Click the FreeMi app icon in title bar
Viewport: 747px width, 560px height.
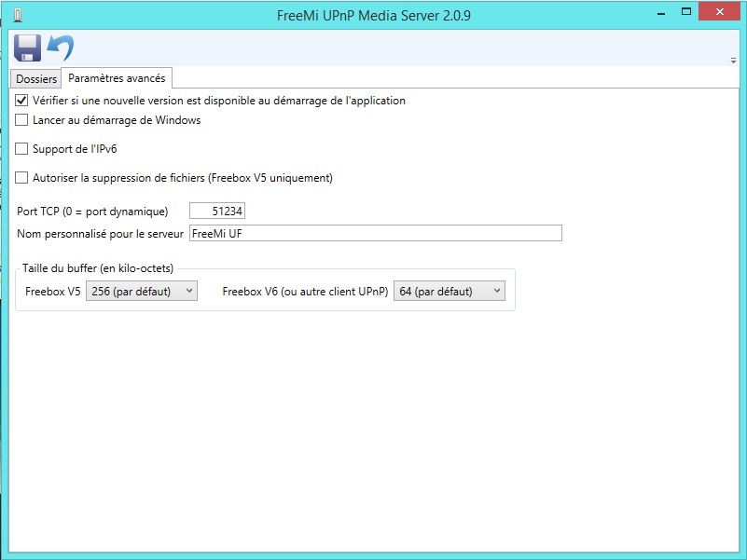[18, 15]
